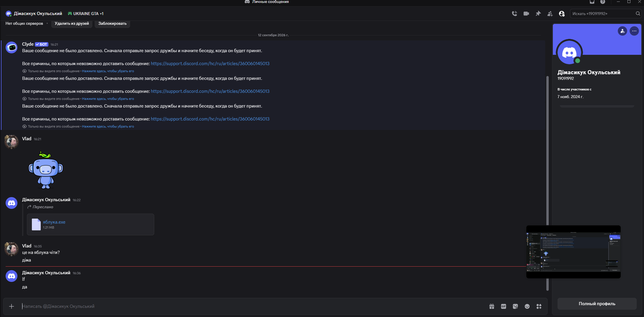Click profile panel name 'Дімасикук Окульський'
Screen dimensions: 644x317
pos(589,72)
